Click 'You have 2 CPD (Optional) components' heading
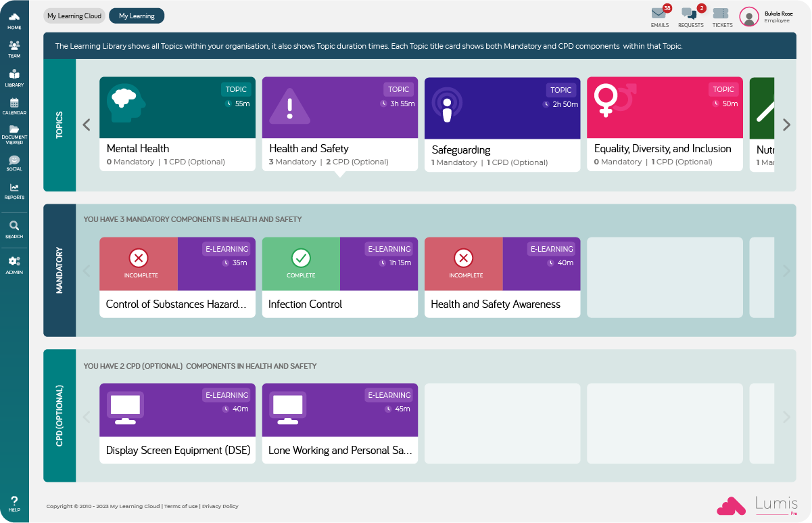Image resolution: width=812 pixels, height=523 pixels. click(200, 366)
